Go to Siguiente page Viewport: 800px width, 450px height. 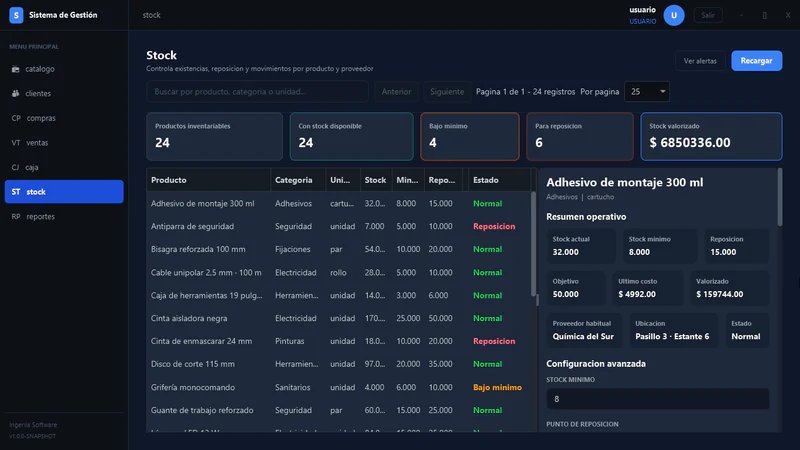pyautogui.click(x=447, y=92)
